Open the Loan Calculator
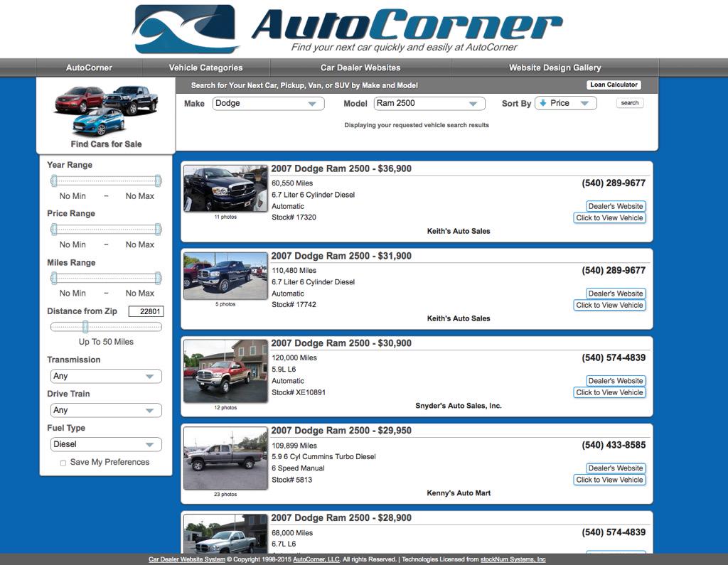728x565 pixels. coord(613,84)
